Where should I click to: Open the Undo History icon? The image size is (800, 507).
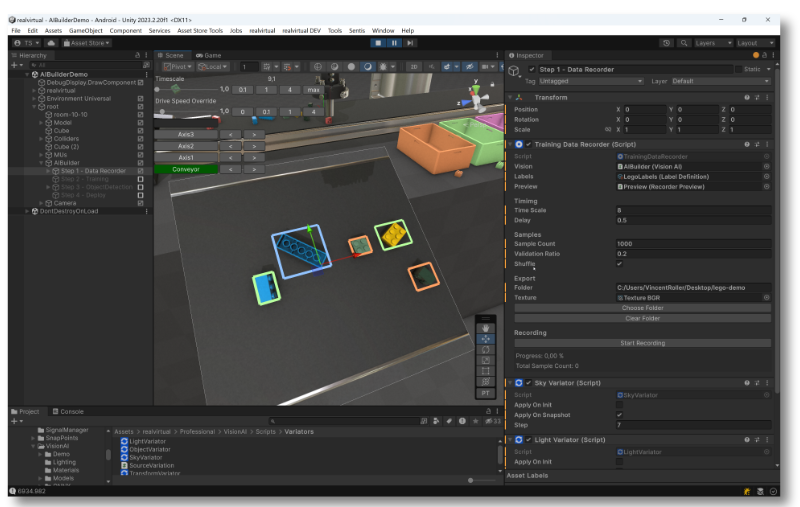click(x=667, y=43)
